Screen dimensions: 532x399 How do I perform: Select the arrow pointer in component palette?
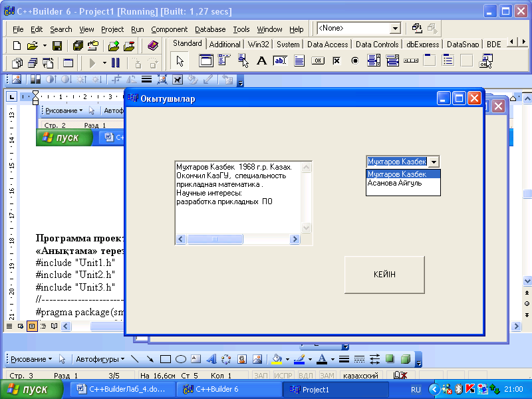point(180,61)
